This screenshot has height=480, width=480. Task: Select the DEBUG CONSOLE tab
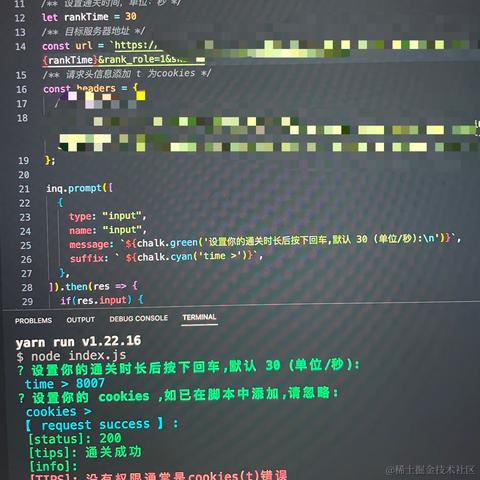tap(139, 318)
